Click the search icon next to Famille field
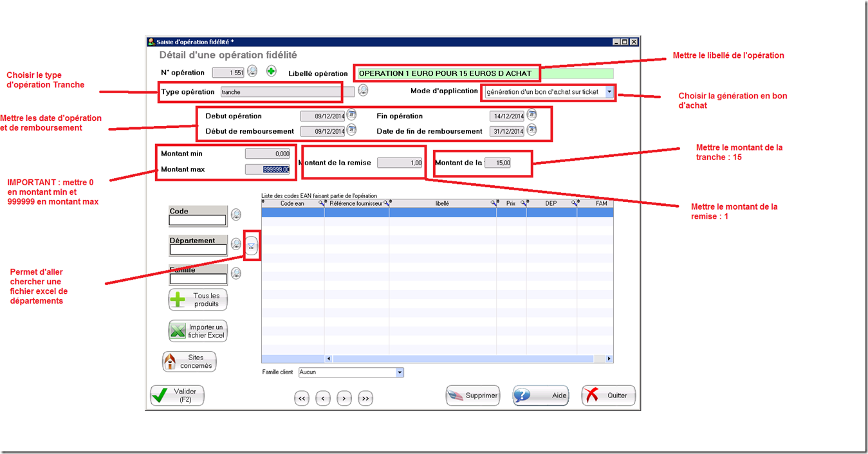This screenshot has height=454, width=868. pos(236,273)
